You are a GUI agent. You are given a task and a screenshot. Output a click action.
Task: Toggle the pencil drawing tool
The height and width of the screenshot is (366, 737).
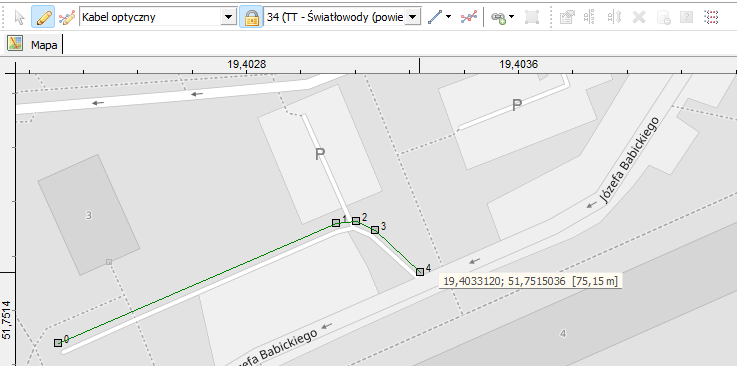(x=43, y=17)
